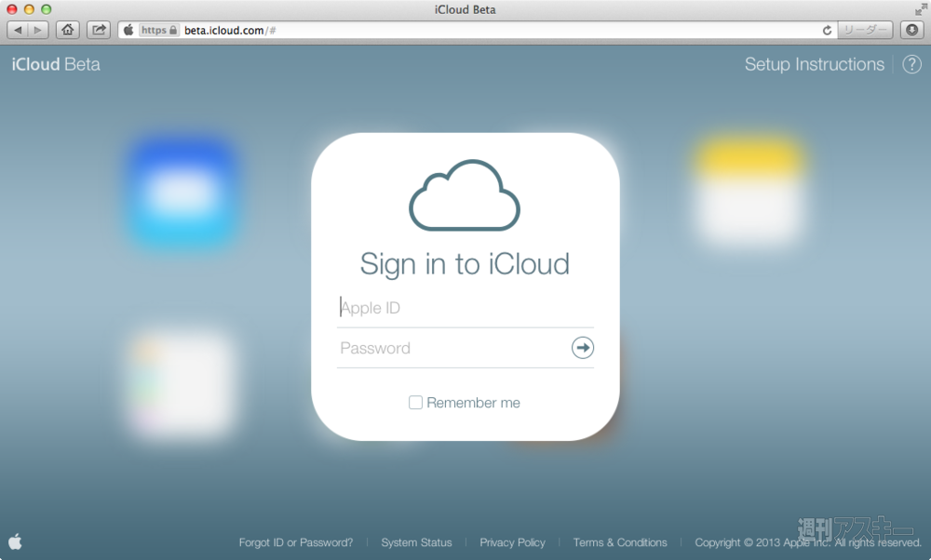Screen dimensions: 931x560
Task: Click the Copyright © 2013 Apple Inc. text
Action: tap(807, 542)
